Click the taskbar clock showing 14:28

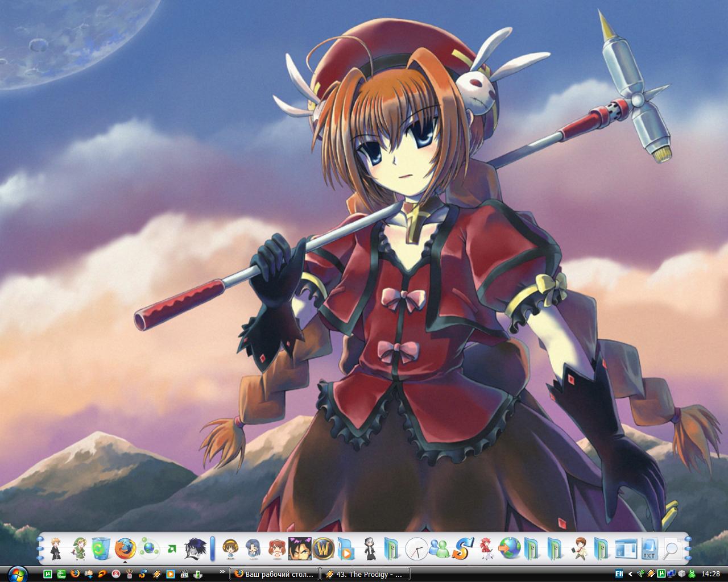coord(710,574)
